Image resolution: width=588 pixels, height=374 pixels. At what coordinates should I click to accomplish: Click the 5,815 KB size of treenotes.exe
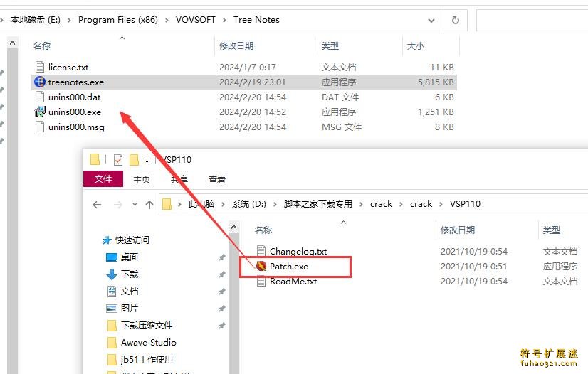(436, 82)
